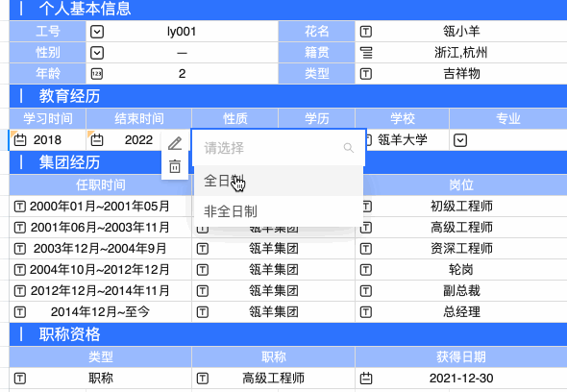Click text icon beside 领羊集团 in 资深工程师 row
The height and width of the screenshot is (392, 567).
pyautogui.click(x=203, y=249)
